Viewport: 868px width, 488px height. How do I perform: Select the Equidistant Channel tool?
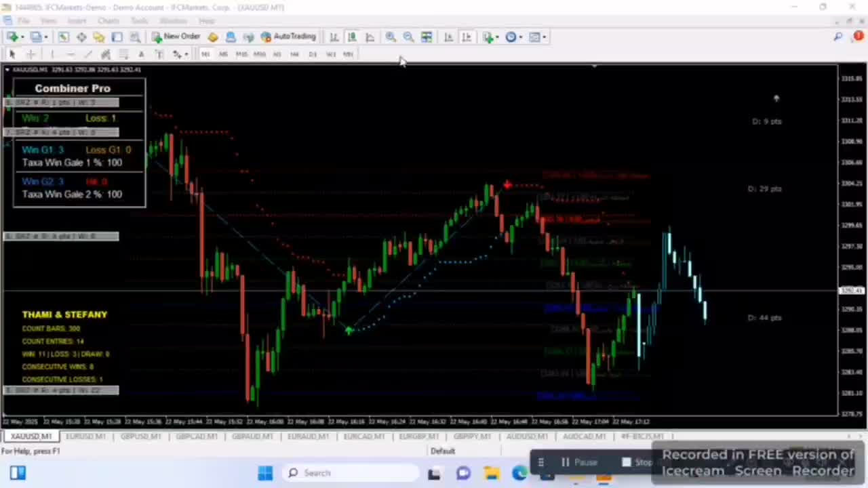[x=106, y=54]
